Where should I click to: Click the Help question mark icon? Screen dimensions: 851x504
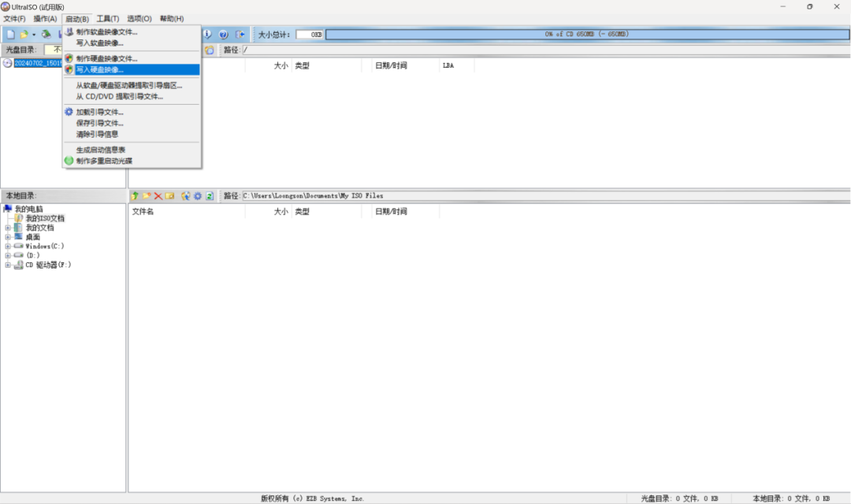(x=223, y=34)
